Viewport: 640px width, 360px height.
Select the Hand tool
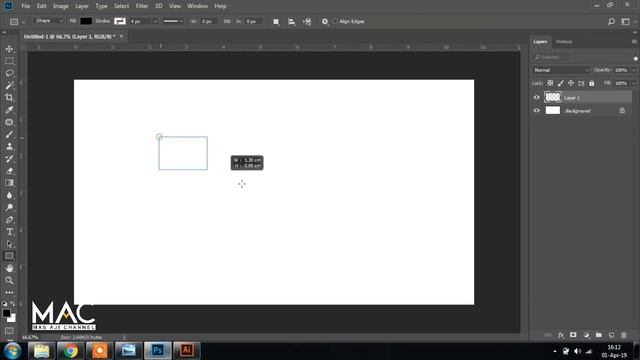tap(9, 268)
